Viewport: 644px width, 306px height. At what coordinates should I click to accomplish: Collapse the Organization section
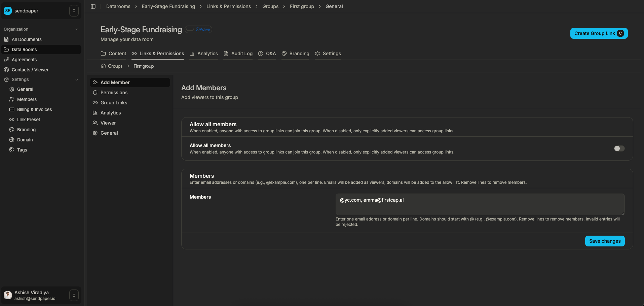pyautogui.click(x=76, y=29)
